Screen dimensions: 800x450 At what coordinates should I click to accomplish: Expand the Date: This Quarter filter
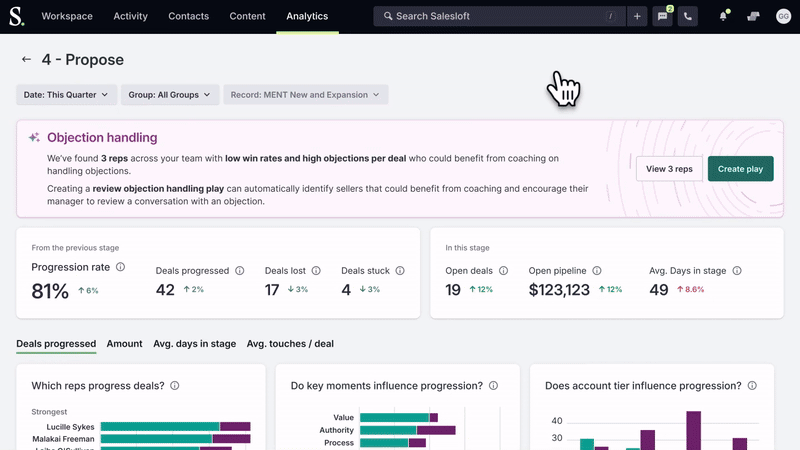coord(66,95)
